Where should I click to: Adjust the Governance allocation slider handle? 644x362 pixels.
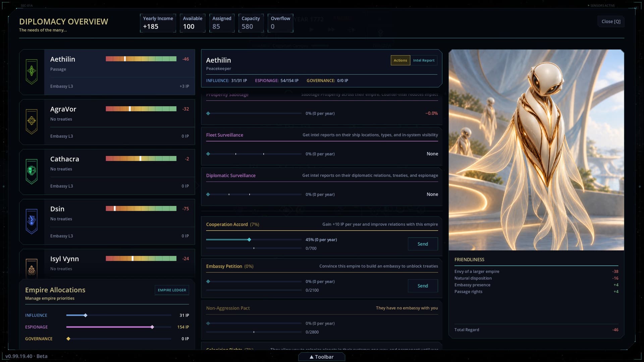68,339
